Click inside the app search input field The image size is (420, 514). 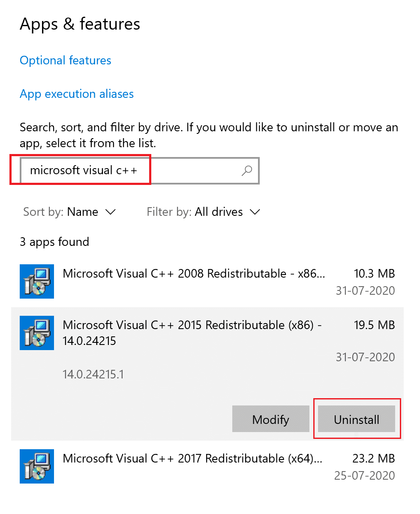129,170
